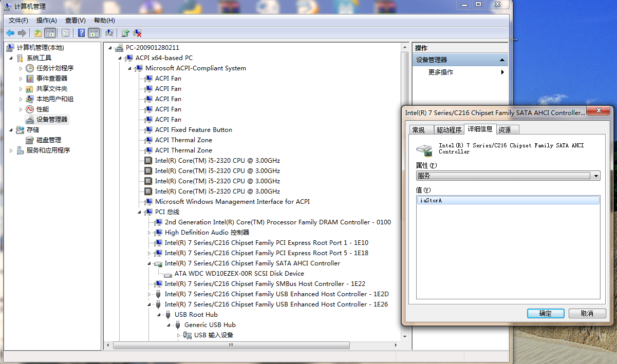Viewport: 617px width, 364px height.
Task: Switch to the 驱动程序 tab
Action: click(x=448, y=129)
